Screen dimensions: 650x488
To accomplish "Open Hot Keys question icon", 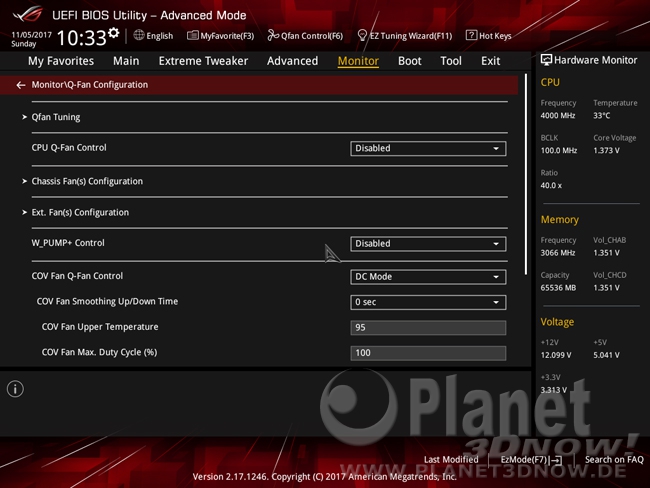I will click(x=471, y=35).
